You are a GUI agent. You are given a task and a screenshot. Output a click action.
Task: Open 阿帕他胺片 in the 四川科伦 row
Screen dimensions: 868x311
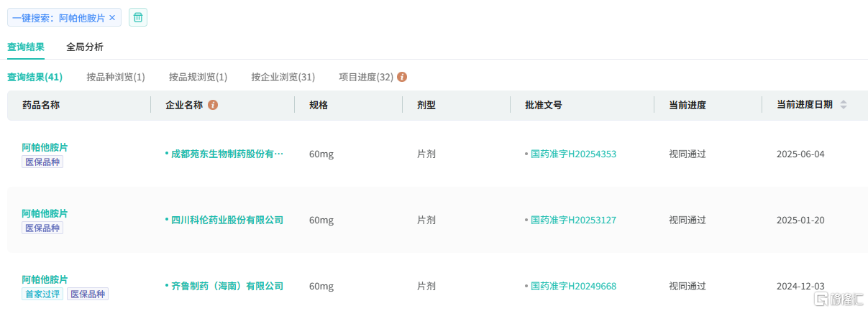45,213
